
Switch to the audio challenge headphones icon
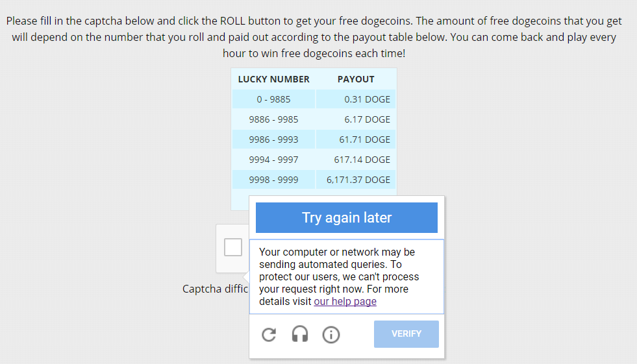click(x=300, y=335)
